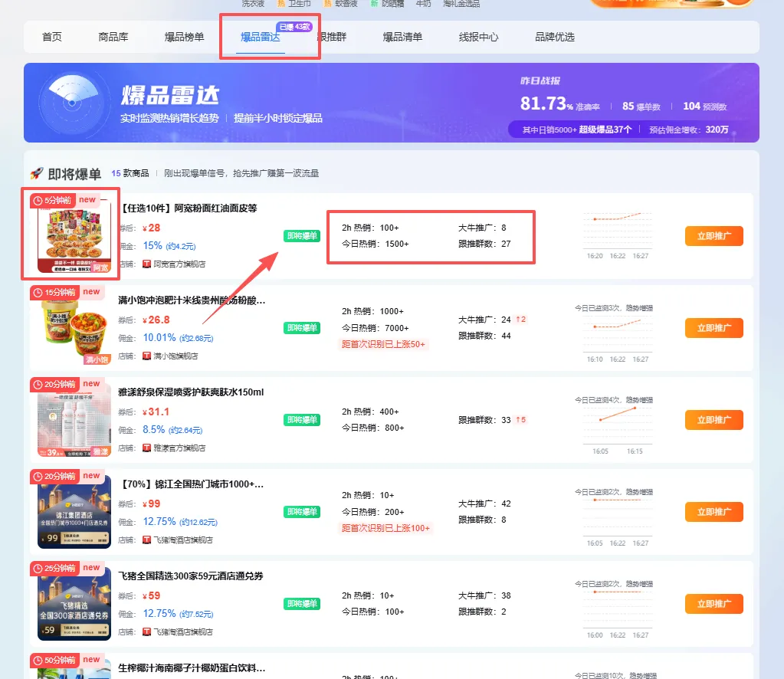784x679 pixels.
Task: Open title 生榨椰汁海南椰子汁椰奶蛋白饮料
Action: 192,668
